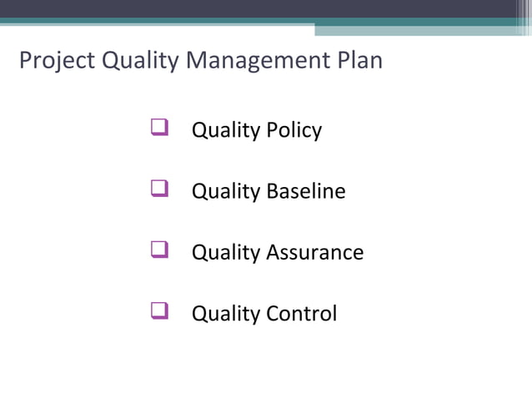Click the Quality Baseline list item text
The width and height of the screenshot is (532, 399).
tap(269, 191)
